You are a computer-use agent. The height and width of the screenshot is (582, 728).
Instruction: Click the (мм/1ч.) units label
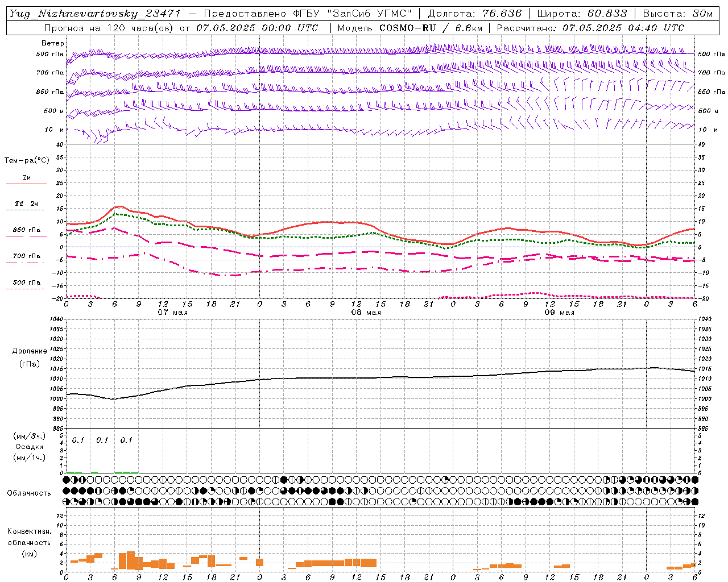[30, 458]
